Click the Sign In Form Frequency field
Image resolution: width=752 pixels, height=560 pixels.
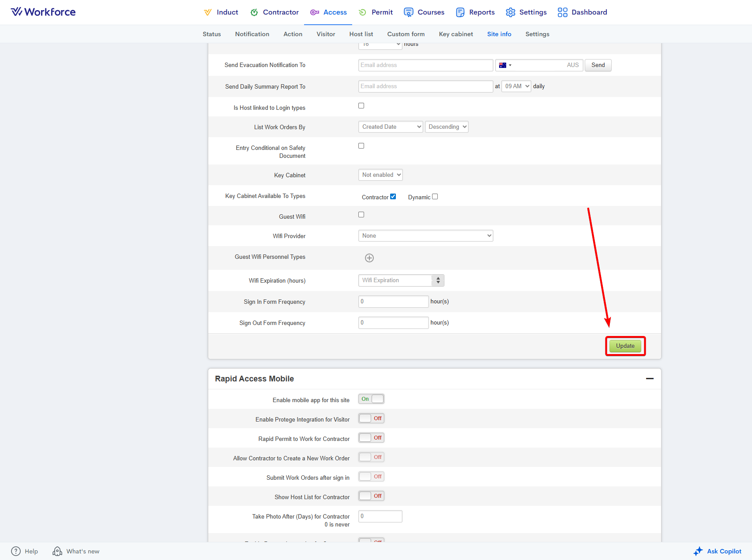pos(393,302)
